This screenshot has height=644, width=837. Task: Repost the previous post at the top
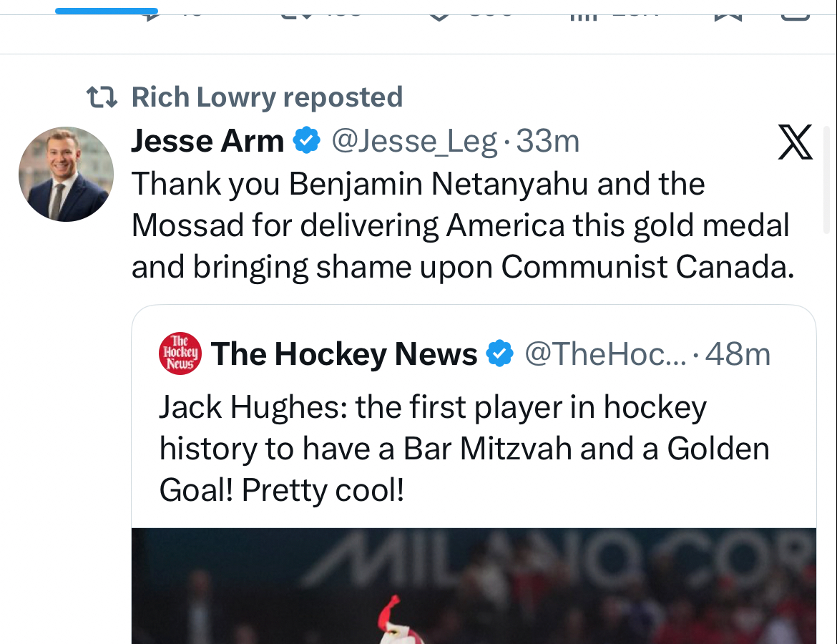tap(293, 12)
